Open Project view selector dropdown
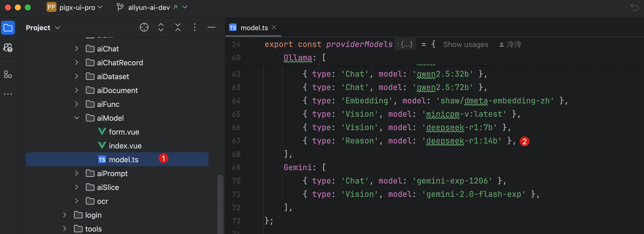This screenshot has height=234, width=644. (x=43, y=28)
